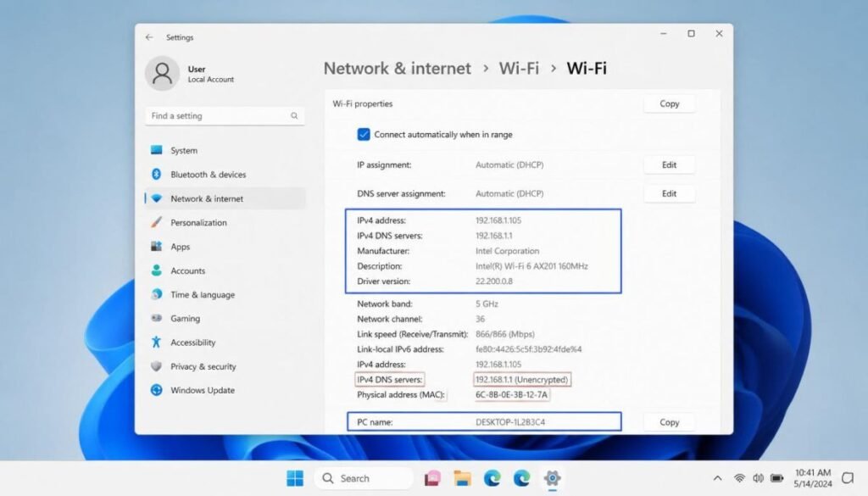This screenshot has height=496, width=868.
Task: Click the Find a setting search box
Action: (x=225, y=115)
